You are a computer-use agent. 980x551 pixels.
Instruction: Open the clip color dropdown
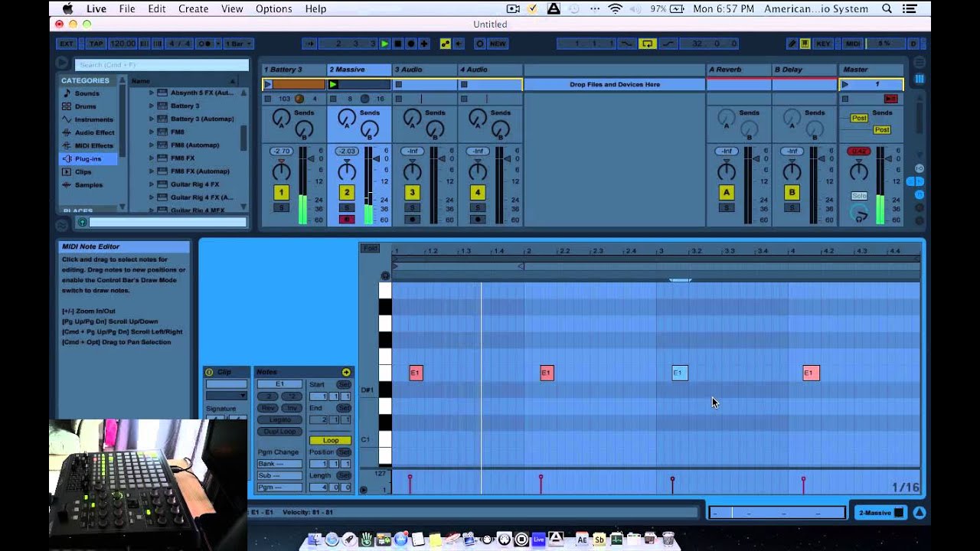(x=227, y=396)
